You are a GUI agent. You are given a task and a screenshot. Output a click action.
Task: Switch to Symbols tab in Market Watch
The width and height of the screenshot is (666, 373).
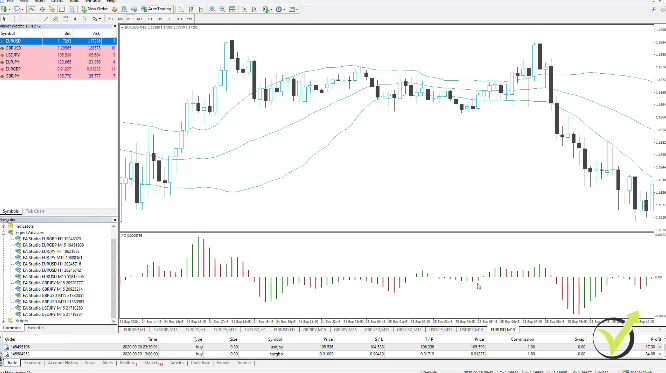pos(11,211)
